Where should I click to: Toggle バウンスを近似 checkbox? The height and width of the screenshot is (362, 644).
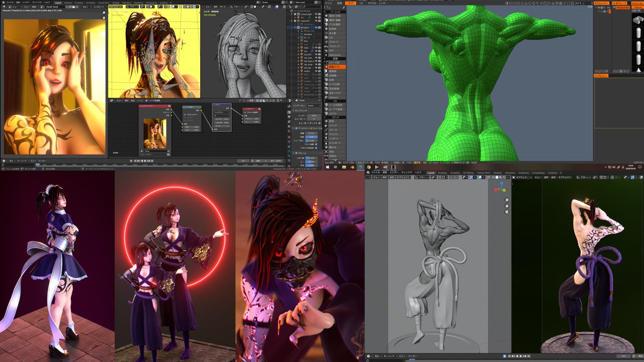(x=316, y=147)
